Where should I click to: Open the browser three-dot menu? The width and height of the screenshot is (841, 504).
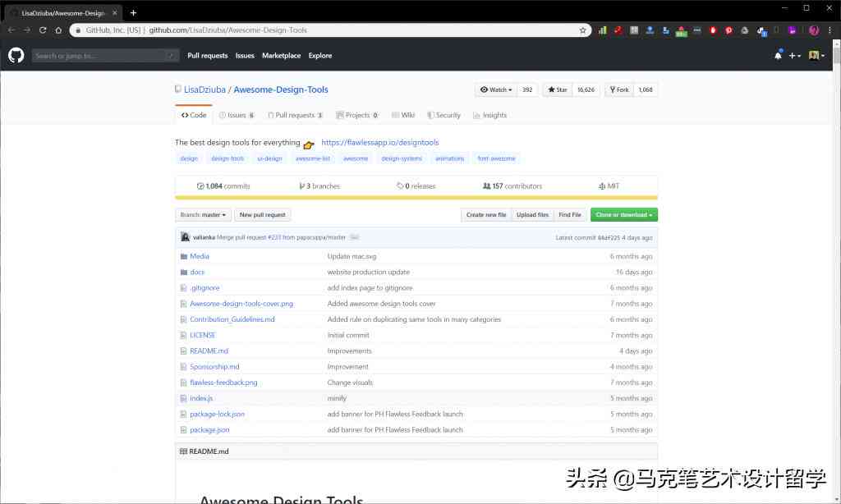(830, 30)
